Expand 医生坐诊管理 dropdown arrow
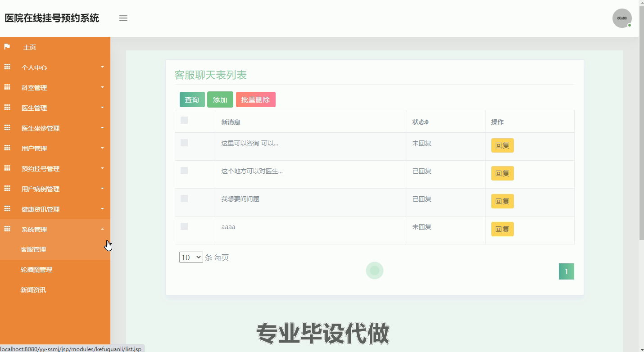 click(x=102, y=128)
